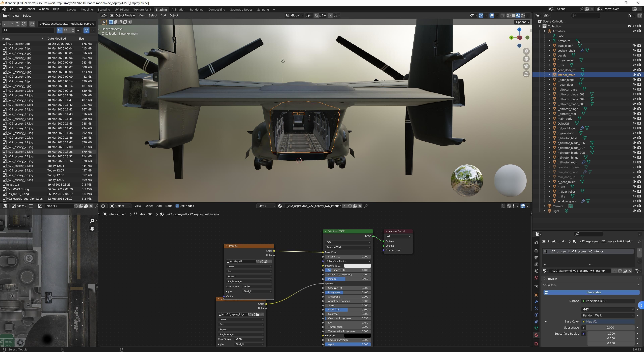644x352 pixels.
Task: Uncheck the Use Nodes checkbox
Action: (x=177, y=206)
